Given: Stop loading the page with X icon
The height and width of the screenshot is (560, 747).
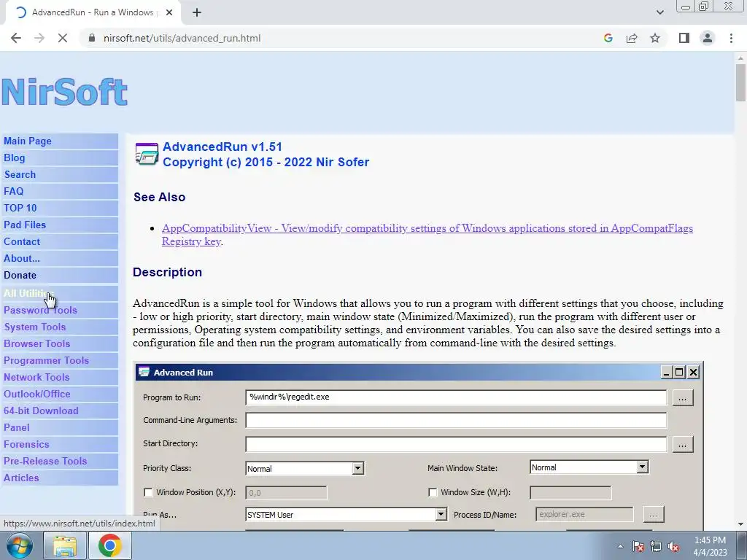Looking at the screenshot, I should click(63, 38).
